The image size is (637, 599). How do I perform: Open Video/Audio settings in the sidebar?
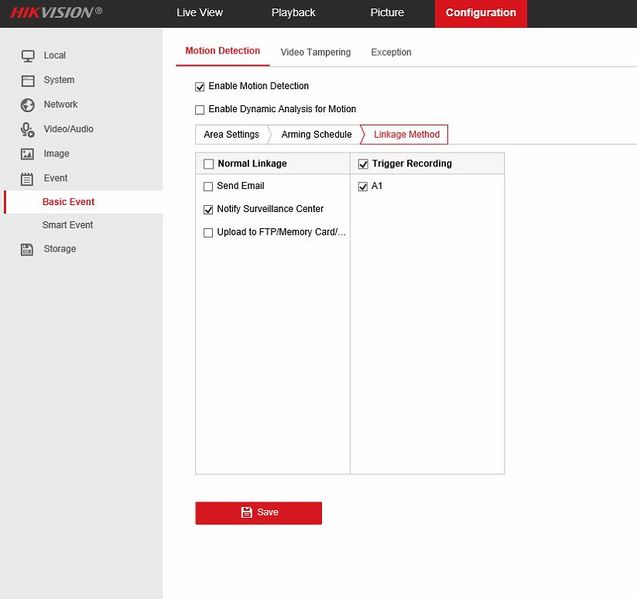(69, 129)
